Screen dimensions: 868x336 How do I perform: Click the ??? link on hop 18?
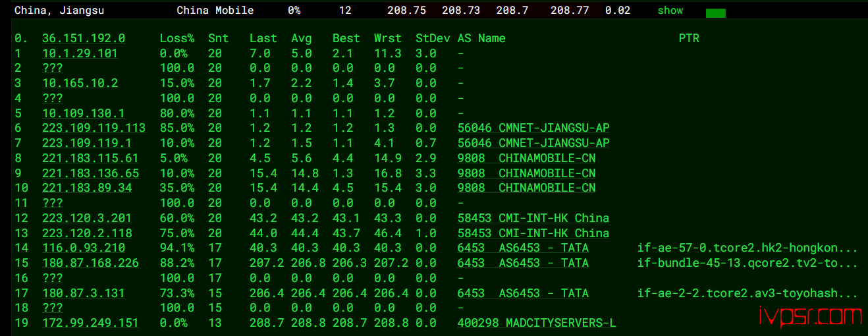tap(52, 308)
